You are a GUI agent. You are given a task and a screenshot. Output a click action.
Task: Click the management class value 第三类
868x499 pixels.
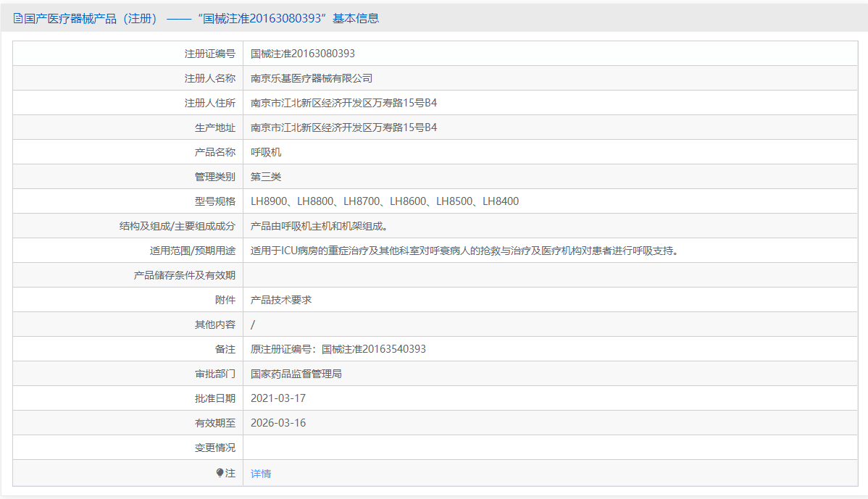(x=266, y=177)
